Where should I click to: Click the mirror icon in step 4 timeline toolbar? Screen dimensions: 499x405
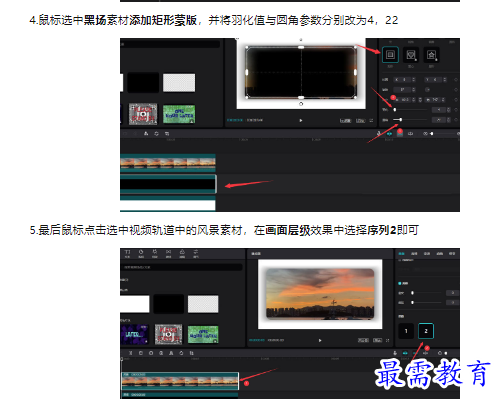pos(146,134)
